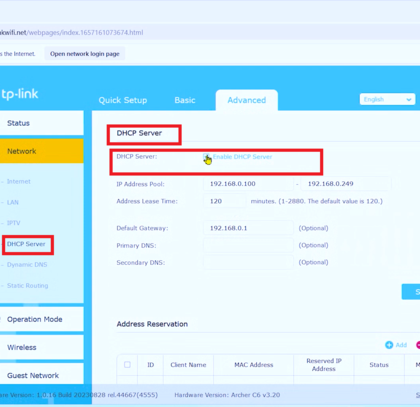This screenshot has width=420, height=407.
Task: Click the Open network login page button
Action: pos(85,54)
